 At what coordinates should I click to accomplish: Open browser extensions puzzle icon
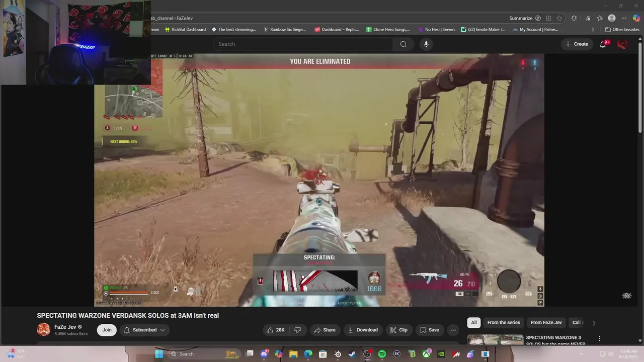click(574, 18)
